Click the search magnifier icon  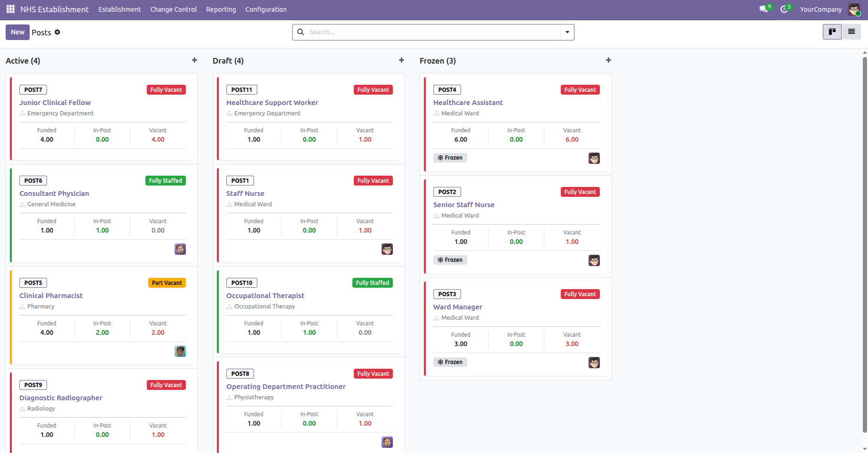pyautogui.click(x=301, y=32)
